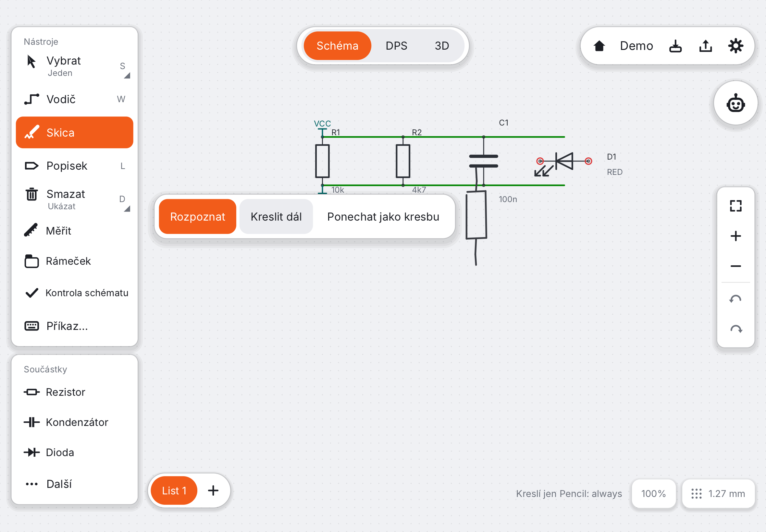Zoom in with the plus icon
Viewport: 766px width, 532px height.
(x=736, y=236)
